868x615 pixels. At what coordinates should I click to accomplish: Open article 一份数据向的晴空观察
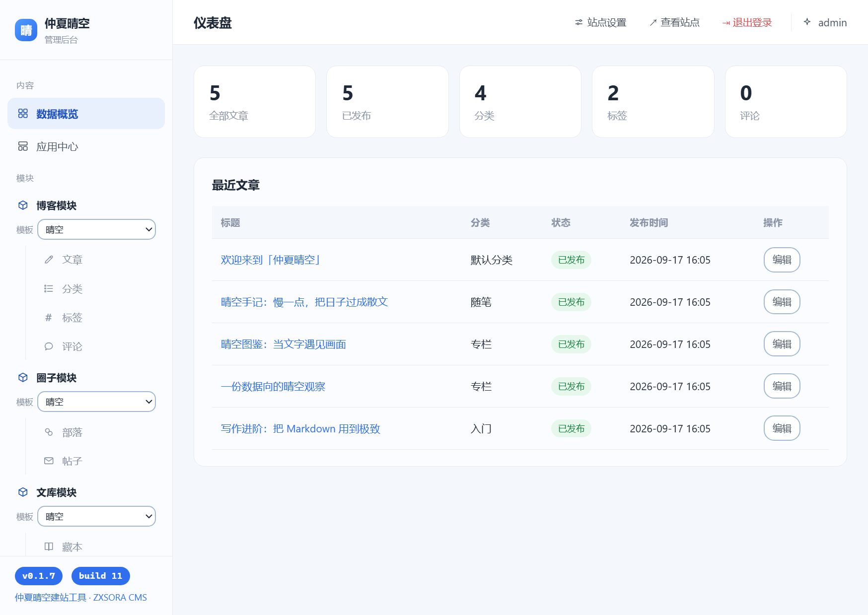pyautogui.click(x=273, y=386)
